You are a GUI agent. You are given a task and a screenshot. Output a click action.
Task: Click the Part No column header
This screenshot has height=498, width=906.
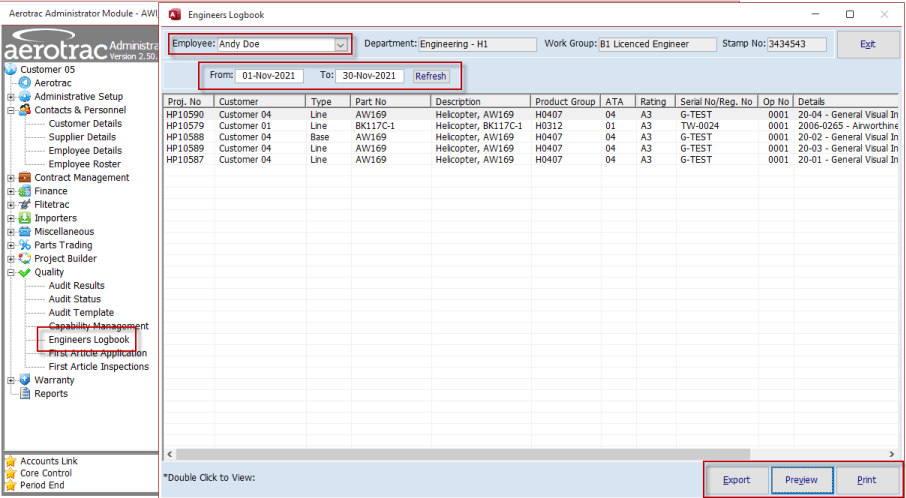point(391,102)
